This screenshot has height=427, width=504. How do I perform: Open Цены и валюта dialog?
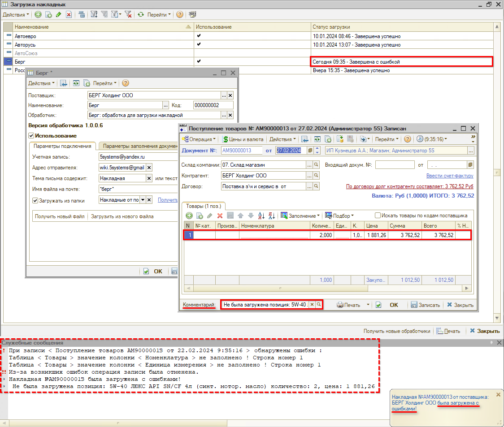[243, 139]
